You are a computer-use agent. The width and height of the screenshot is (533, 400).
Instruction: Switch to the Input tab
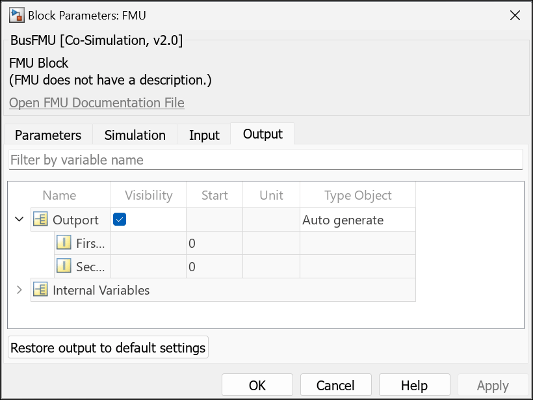[204, 135]
